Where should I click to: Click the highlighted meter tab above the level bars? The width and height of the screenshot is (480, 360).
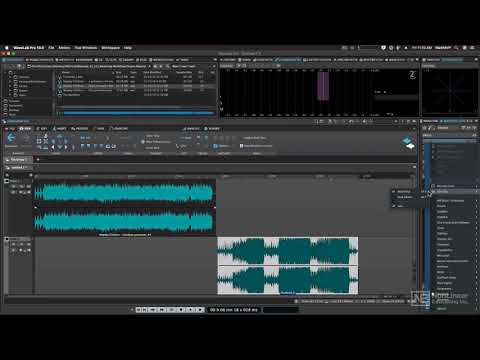pyautogui.click(x=287, y=60)
